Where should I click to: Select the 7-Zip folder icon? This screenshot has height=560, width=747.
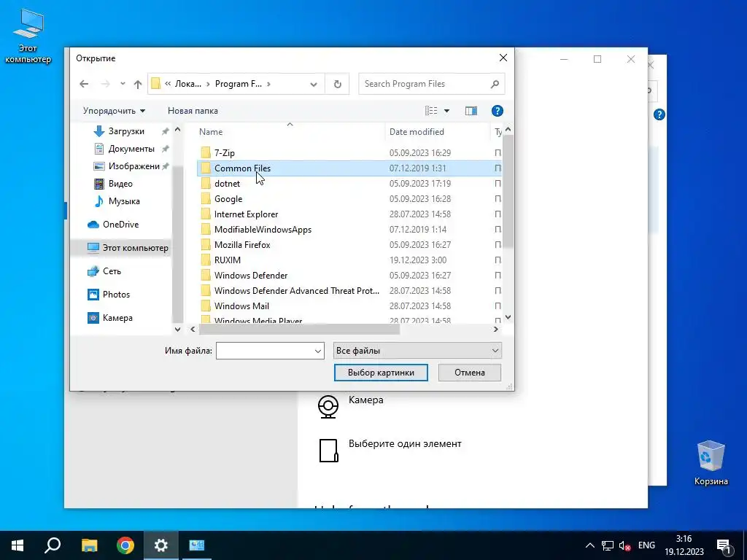(205, 153)
